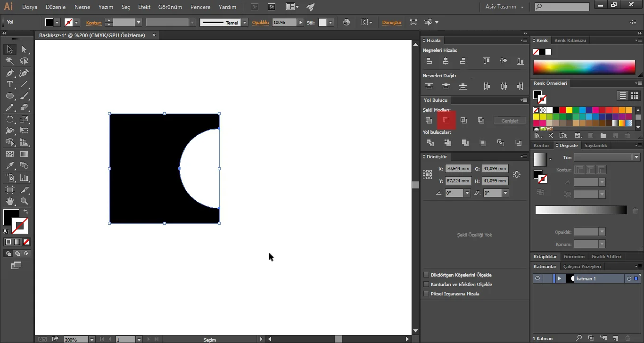Enable Piksel Izgarasına Hizala checkbox
Image resolution: width=644 pixels, height=343 pixels.
(x=426, y=294)
